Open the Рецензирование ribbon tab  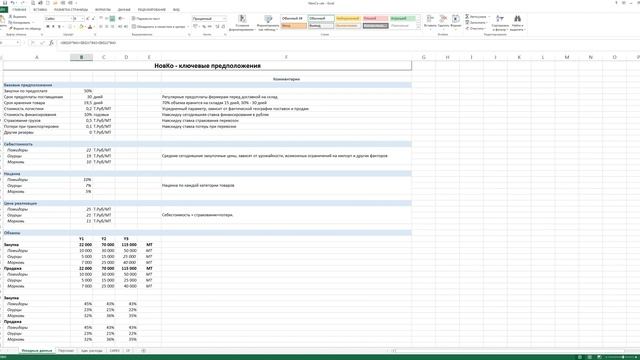pyautogui.click(x=152, y=9)
